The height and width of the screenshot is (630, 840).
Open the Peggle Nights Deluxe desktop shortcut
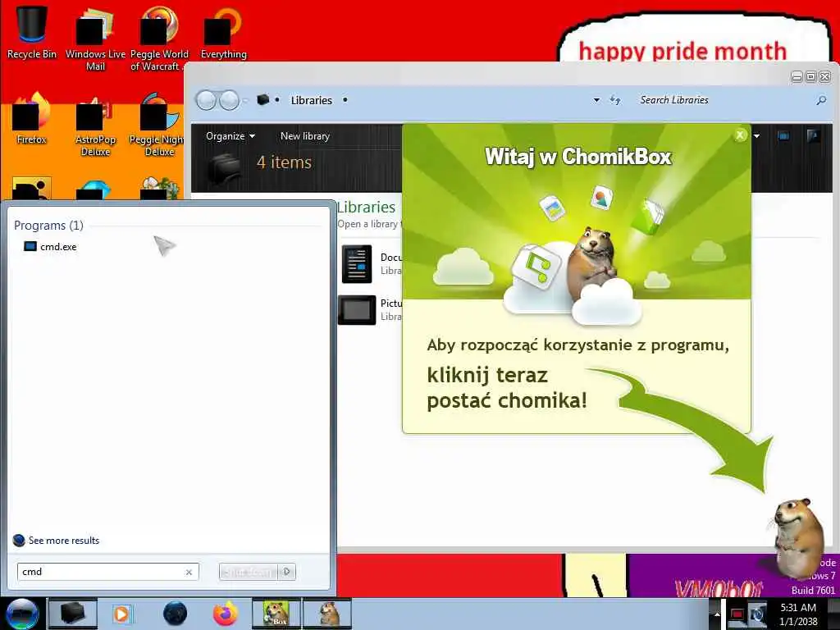pos(157,125)
